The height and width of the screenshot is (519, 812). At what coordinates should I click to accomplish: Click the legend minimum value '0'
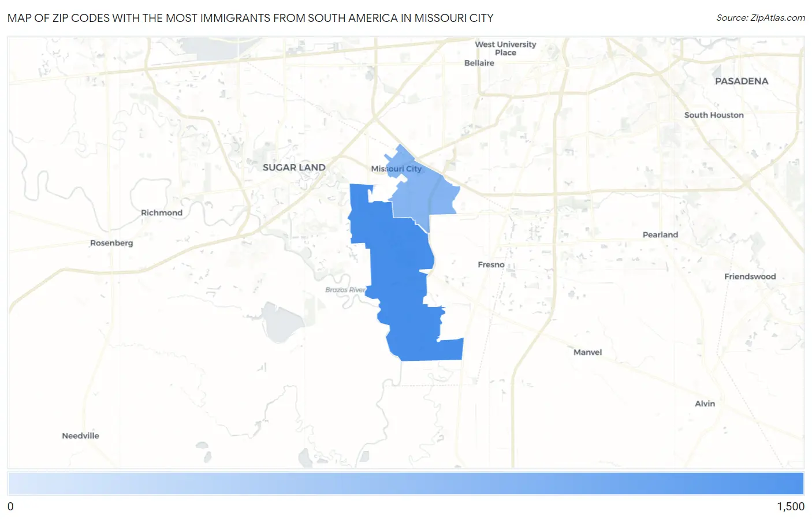click(x=10, y=506)
